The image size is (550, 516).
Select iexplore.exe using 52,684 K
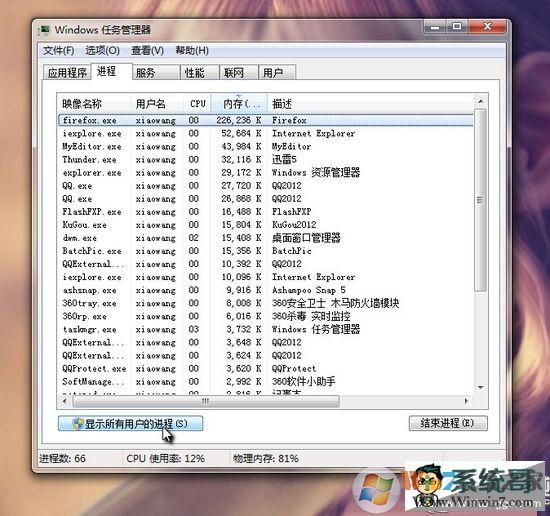[x=266, y=134]
